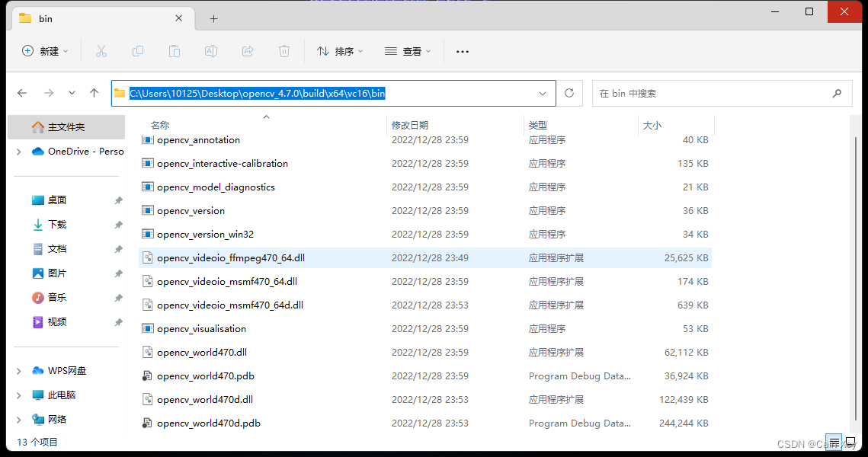The height and width of the screenshot is (457, 868).
Task: Click the 新建 button to create new item
Action: coord(44,51)
